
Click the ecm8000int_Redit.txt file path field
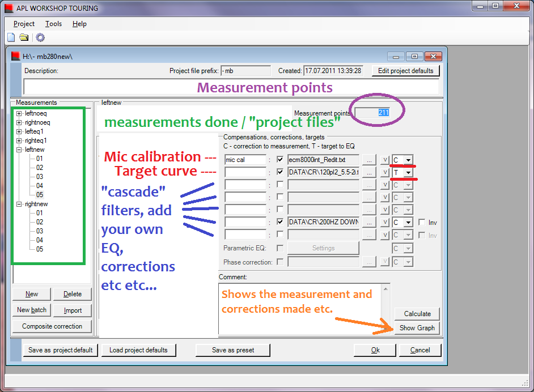[x=323, y=160]
